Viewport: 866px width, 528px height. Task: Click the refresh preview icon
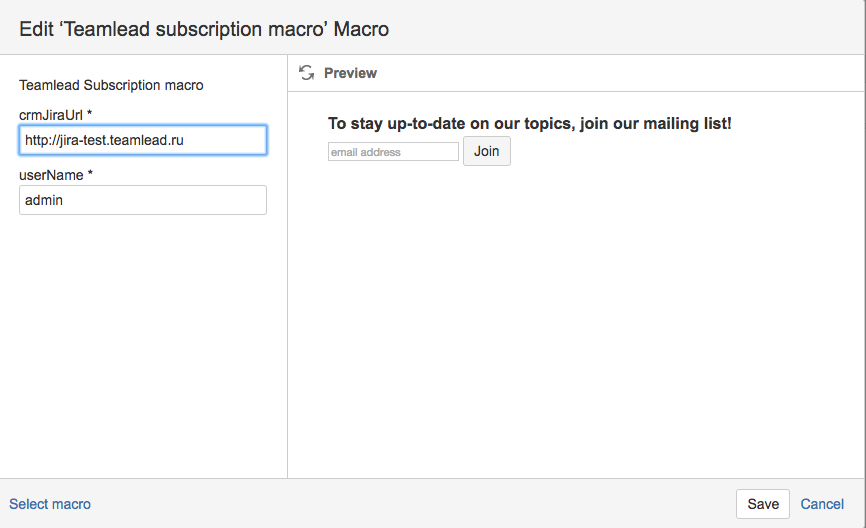pyautogui.click(x=306, y=73)
